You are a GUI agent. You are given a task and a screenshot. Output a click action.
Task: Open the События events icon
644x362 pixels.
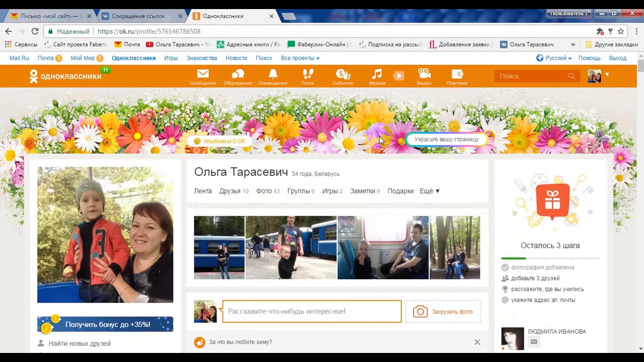pos(343,76)
